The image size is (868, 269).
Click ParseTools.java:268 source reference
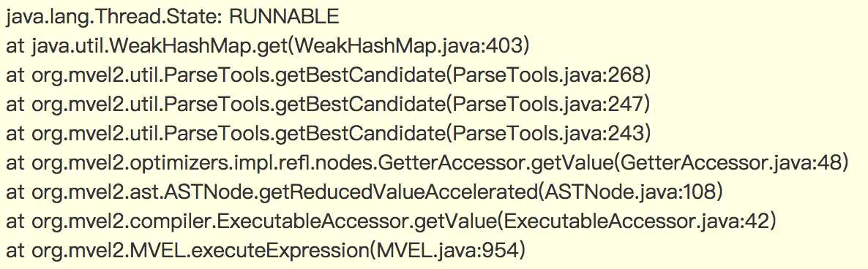tap(547, 75)
